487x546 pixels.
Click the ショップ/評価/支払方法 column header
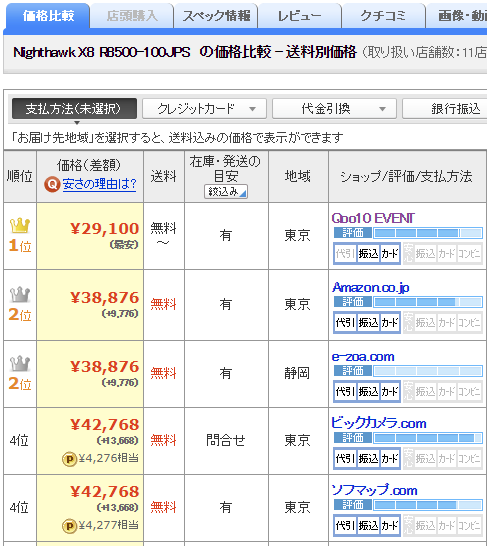406,177
